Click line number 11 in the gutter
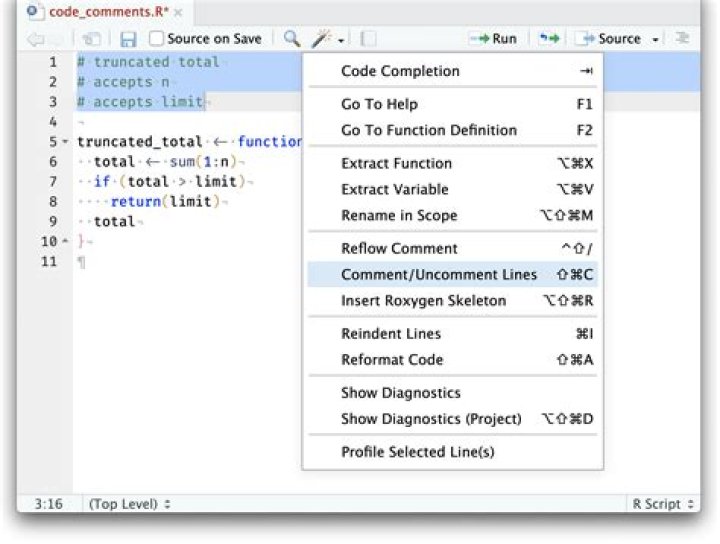Viewport: 720px width, 544px height. pyautogui.click(x=49, y=262)
